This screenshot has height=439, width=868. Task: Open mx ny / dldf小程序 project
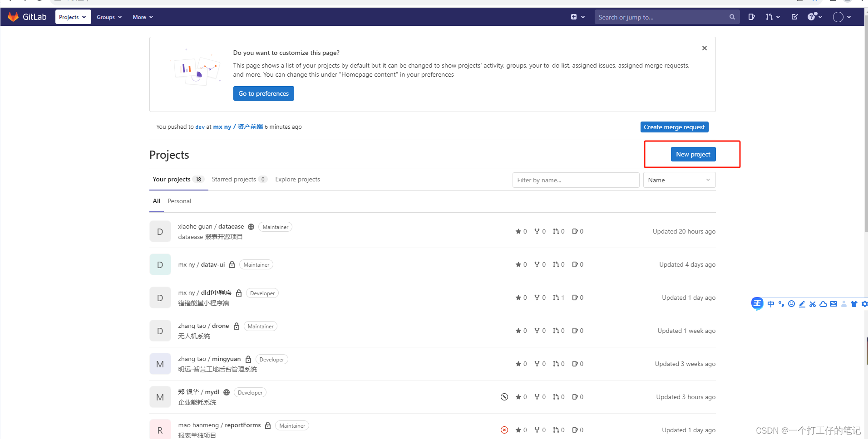[x=205, y=293]
